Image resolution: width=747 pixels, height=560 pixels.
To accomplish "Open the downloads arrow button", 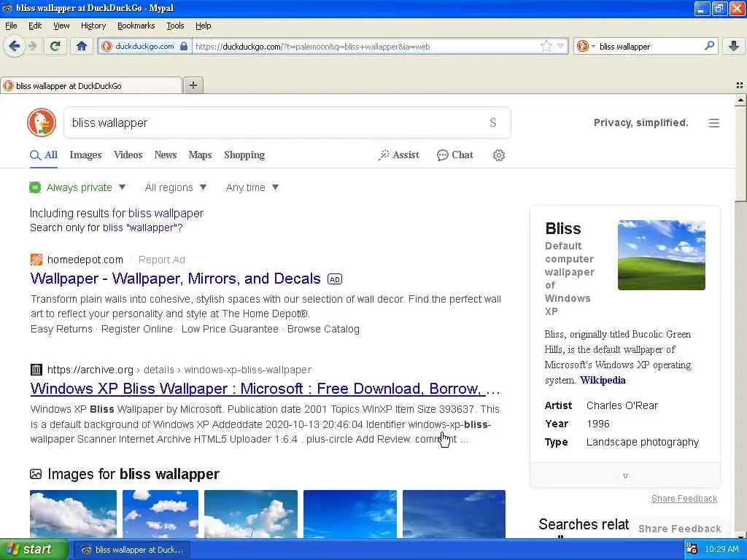I will pos(734,46).
